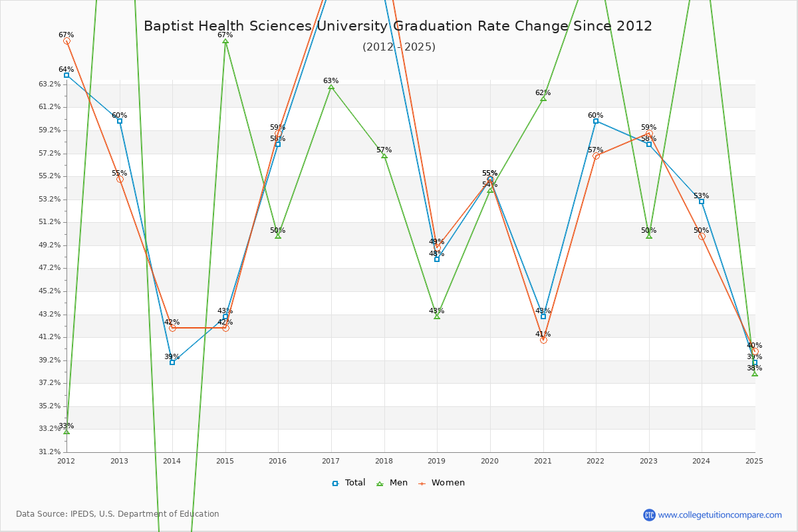This screenshot has width=798, height=532.
Task: Select the Men 67% triangle marker at 2015
Action: (x=225, y=41)
